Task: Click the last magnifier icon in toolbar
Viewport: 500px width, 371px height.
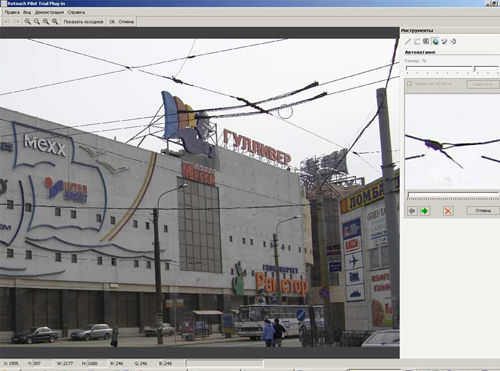Action: 55,22
